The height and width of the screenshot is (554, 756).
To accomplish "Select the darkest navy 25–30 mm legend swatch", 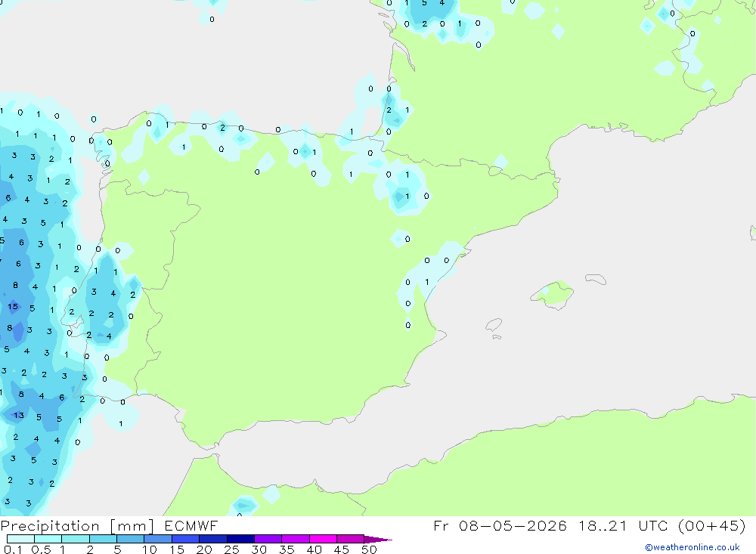I will click(x=240, y=539).
